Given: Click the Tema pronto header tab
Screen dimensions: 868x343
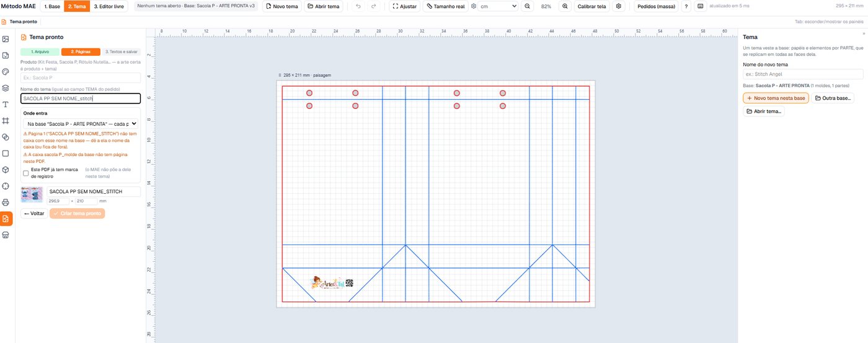Looking at the screenshot, I should click(x=19, y=22).
